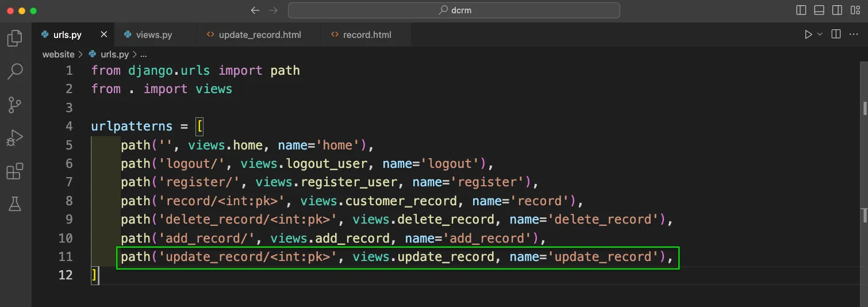Click 'views.delete_record' on line 9
868x307 pixels.
(424, 220)
